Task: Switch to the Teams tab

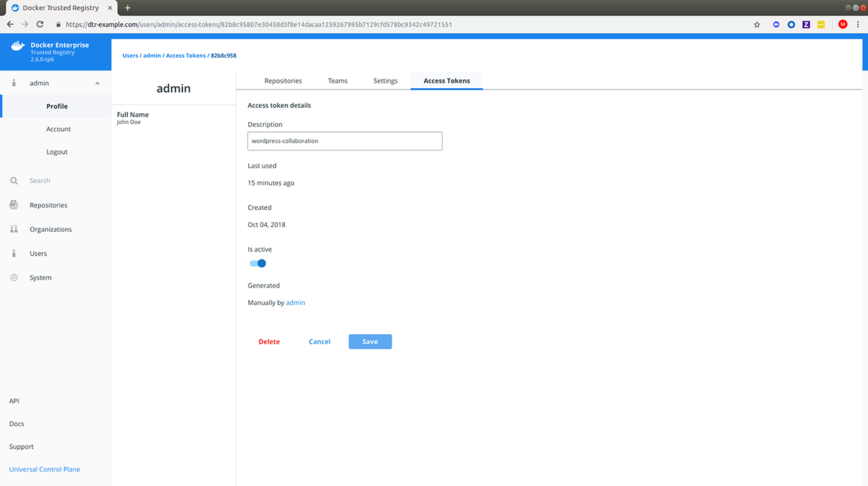Action: coord(337,80)
